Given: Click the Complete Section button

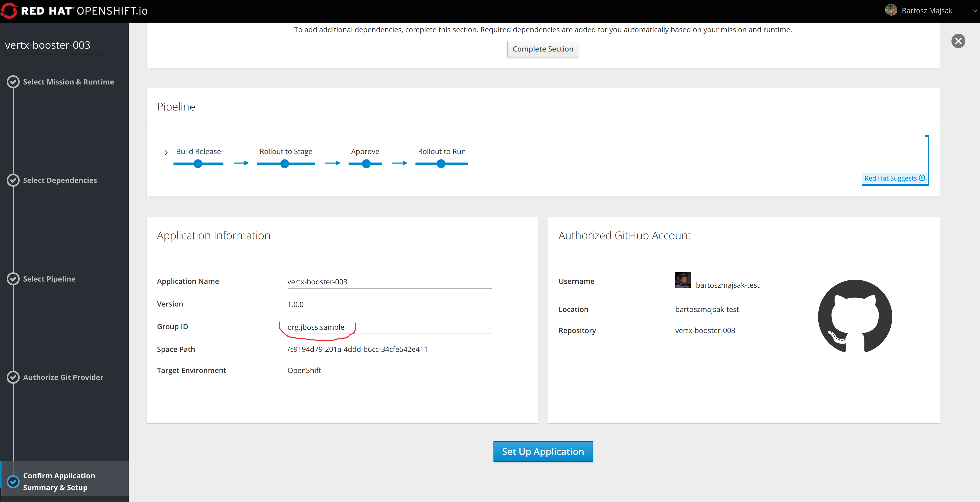Looking at the screenshot, I should [x=543, y=49].
